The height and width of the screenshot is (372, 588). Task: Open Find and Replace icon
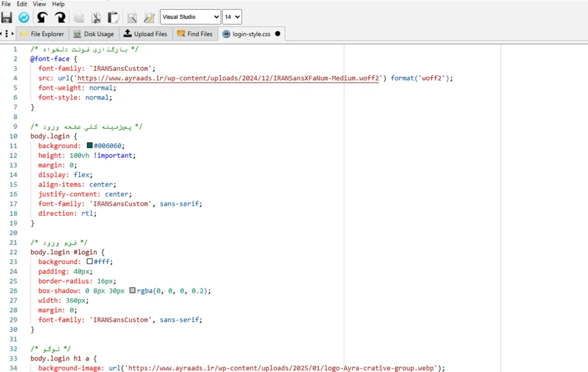click(x=149, y=17)
